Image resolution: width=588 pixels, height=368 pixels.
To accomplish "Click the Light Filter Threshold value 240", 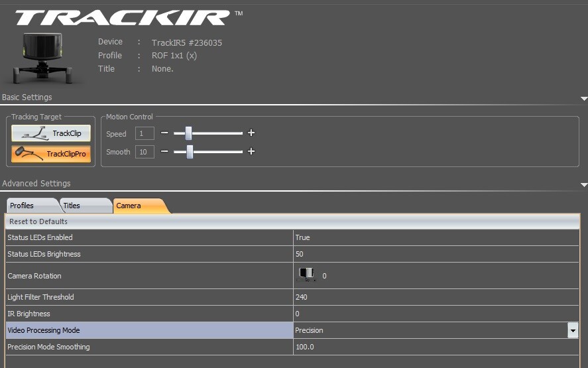I will point(301,297).
